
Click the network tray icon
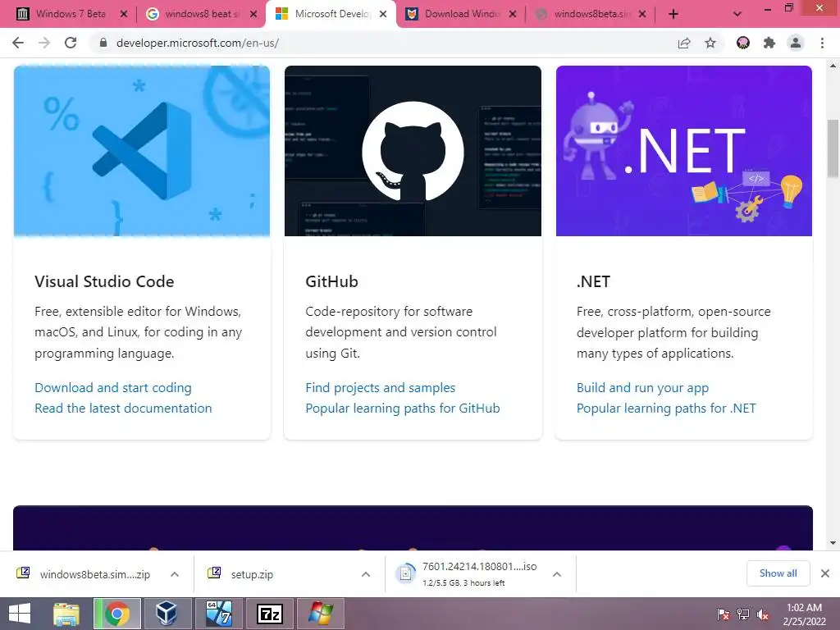[x=743, y=614]
